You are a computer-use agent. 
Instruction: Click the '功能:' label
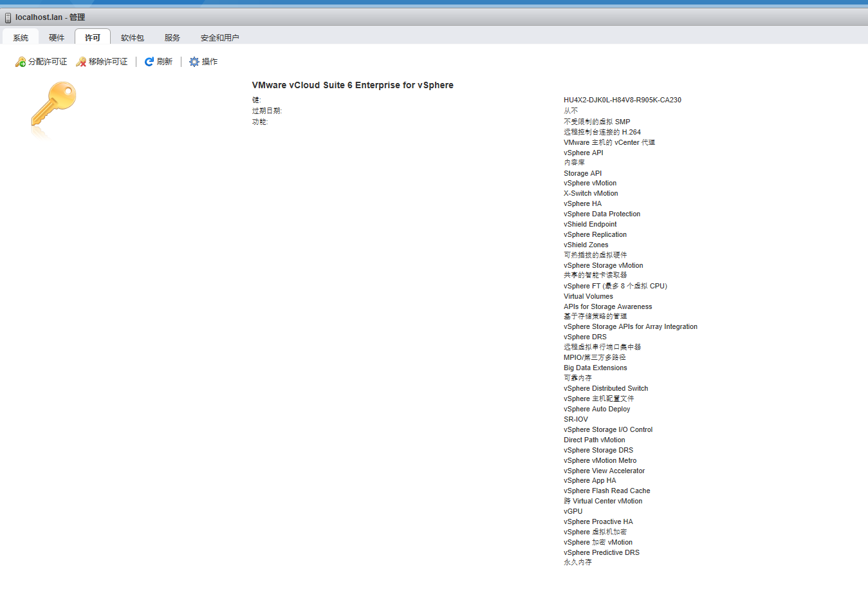click(x=260, y=122)
